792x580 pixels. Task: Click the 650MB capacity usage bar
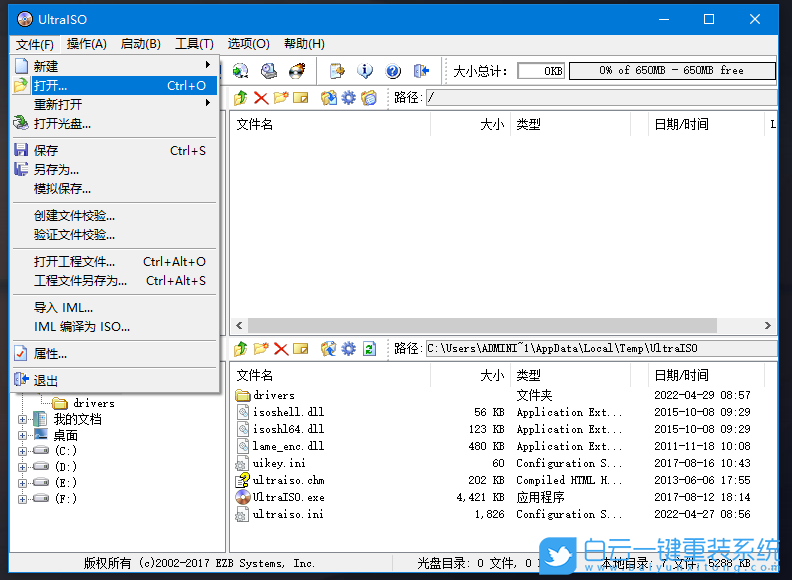[x=672, y=71]
